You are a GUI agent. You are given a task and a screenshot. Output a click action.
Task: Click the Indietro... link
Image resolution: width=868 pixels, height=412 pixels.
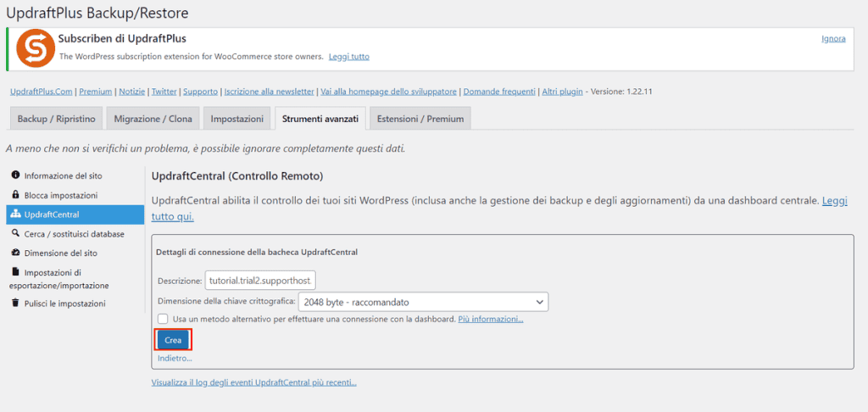(x=175, y=359)
